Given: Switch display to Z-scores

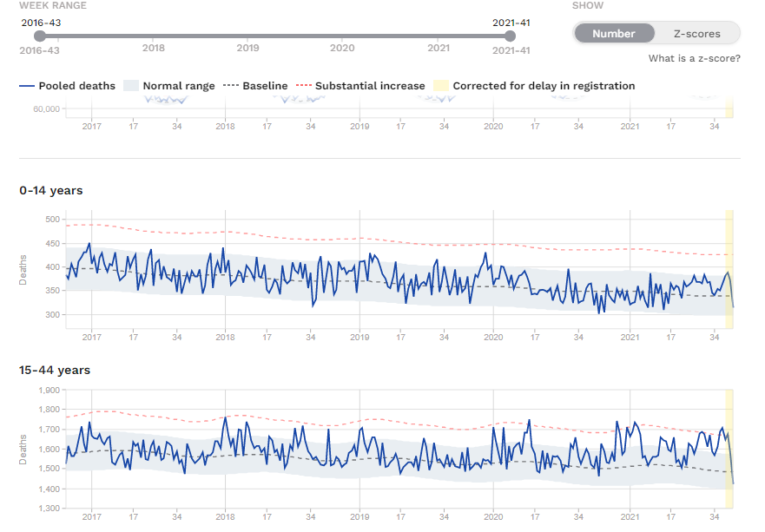Looking at the screenshot, I should pos(696,34).
